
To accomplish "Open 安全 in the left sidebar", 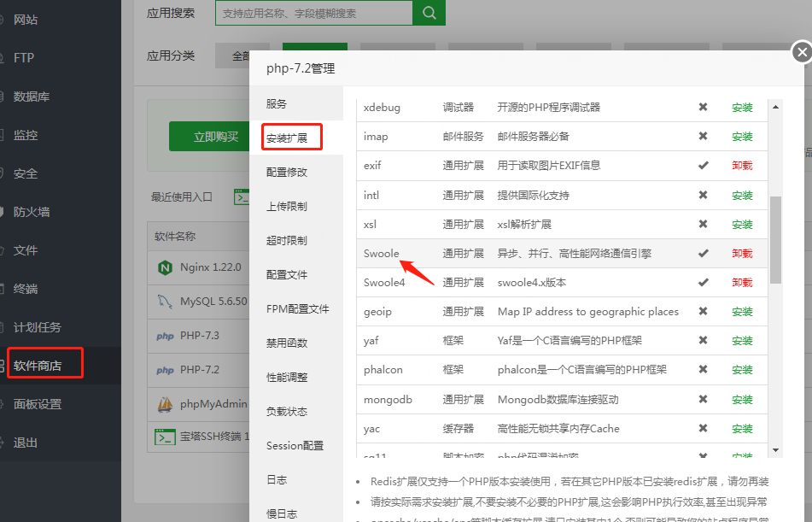I will (26, 173).
